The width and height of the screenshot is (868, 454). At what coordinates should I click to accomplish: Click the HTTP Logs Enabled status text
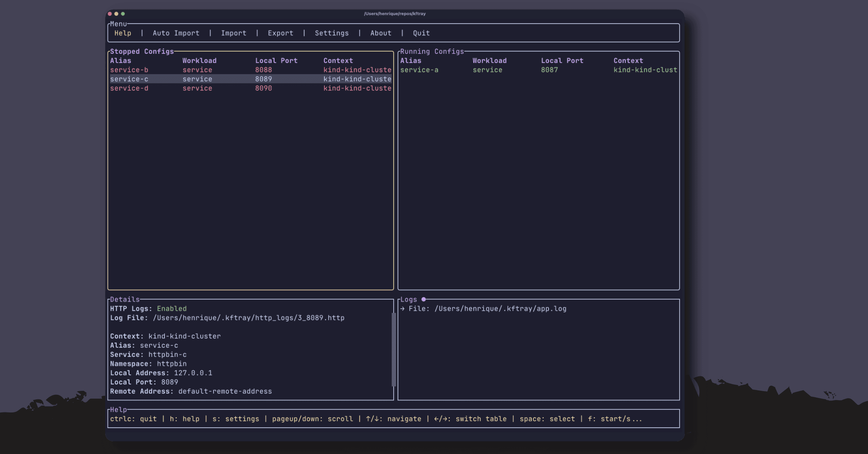[172, 309]
